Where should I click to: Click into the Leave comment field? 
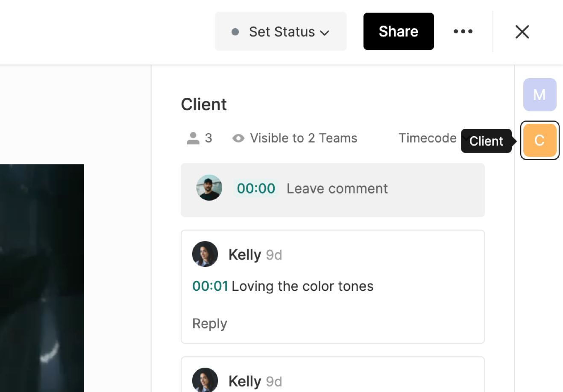[337, 189]
